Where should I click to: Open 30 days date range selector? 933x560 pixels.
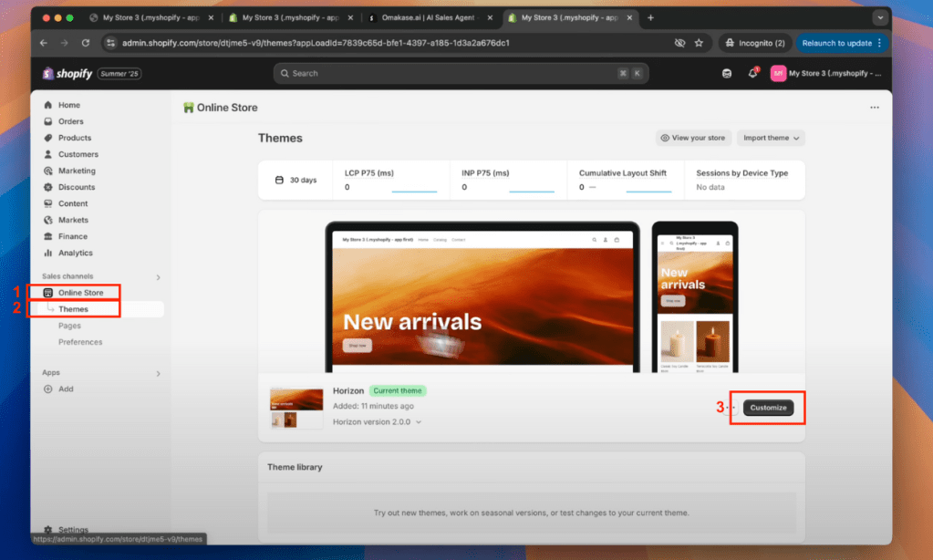coord(297,180)
